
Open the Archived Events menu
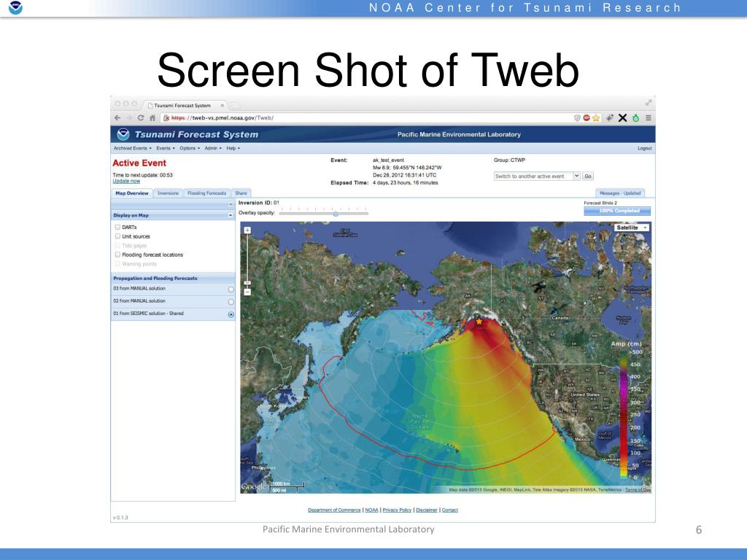tap(133, 148)
